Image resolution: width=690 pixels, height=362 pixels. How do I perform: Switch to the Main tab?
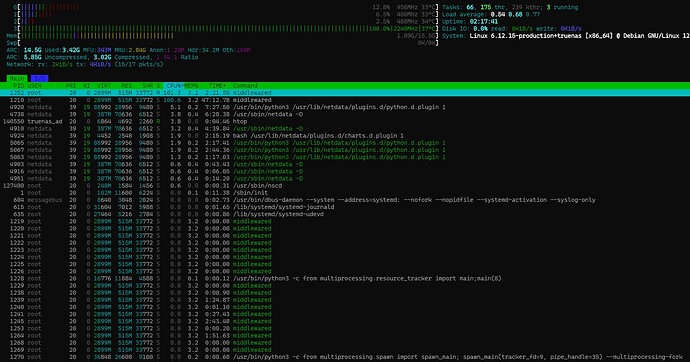[x=17, y=78]
